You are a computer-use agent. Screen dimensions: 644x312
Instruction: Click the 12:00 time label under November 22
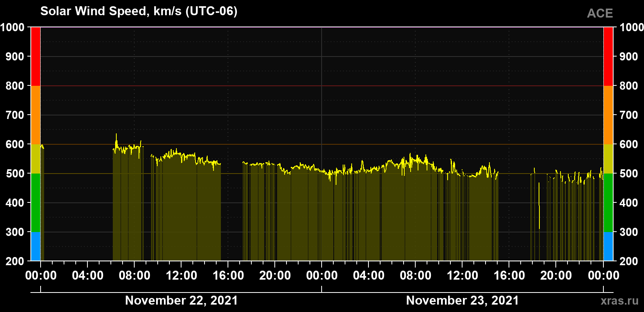181,275
